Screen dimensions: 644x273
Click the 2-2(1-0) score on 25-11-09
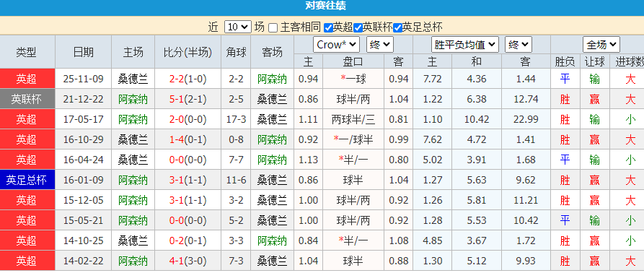(188, 79)
